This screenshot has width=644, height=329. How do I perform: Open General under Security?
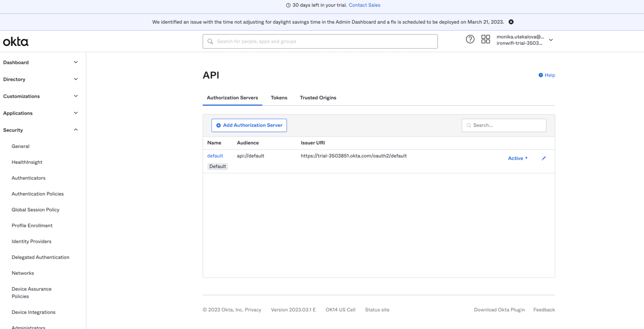(21, 146)
